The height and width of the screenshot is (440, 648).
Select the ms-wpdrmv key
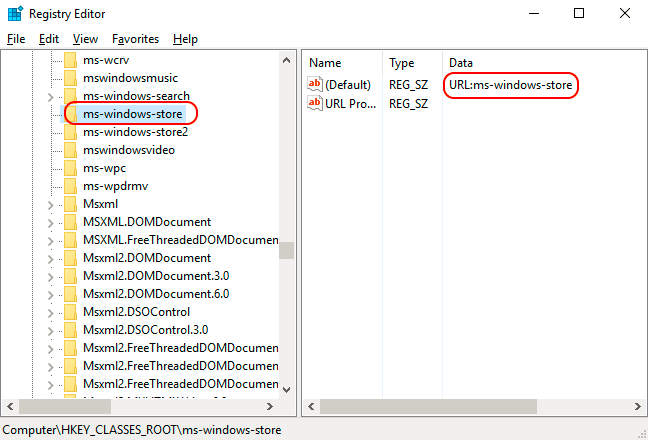point(116,186)
